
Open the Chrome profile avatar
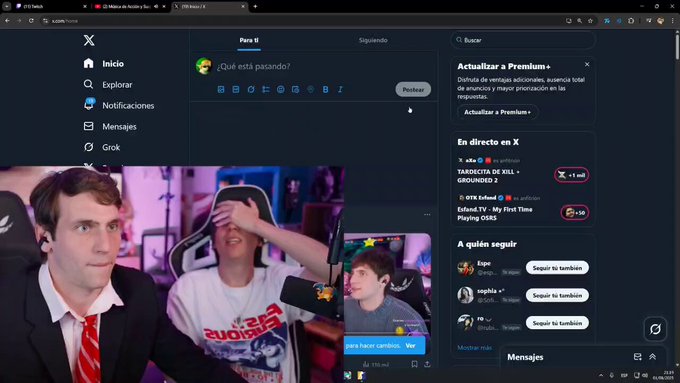point(660,21)
